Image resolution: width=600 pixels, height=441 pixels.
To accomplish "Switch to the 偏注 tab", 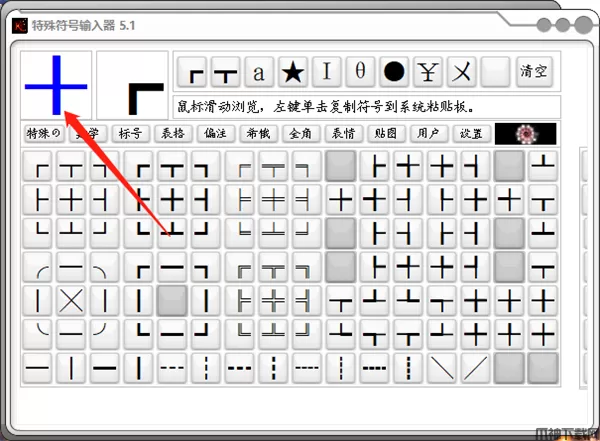I will (x=215, y=134).
